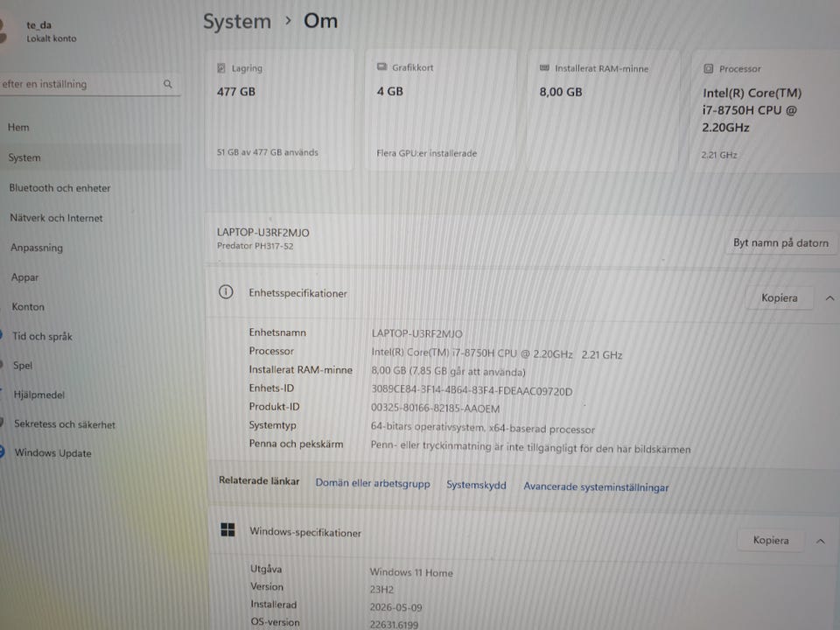Click the settings search field
Image resolution: width=840 pixels, height=630 pixels.
coord(90,84)
